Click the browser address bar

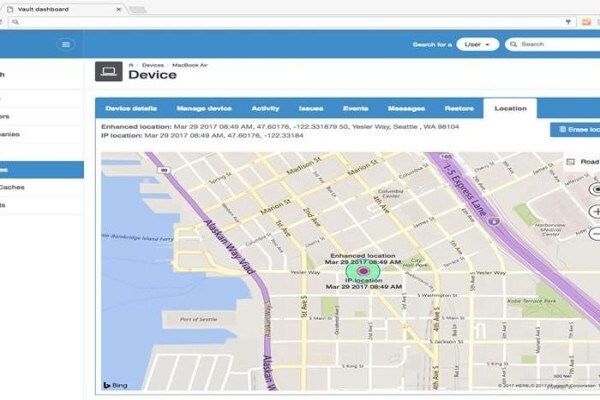291,22
